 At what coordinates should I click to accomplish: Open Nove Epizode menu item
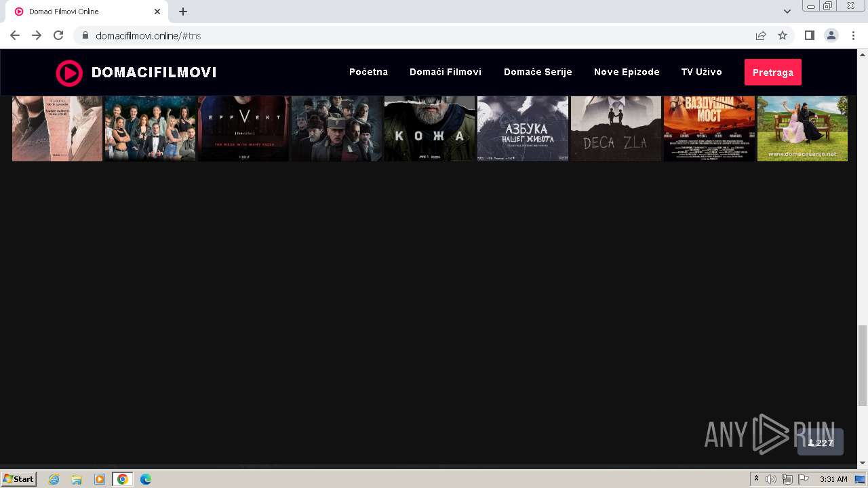point(627,72)
